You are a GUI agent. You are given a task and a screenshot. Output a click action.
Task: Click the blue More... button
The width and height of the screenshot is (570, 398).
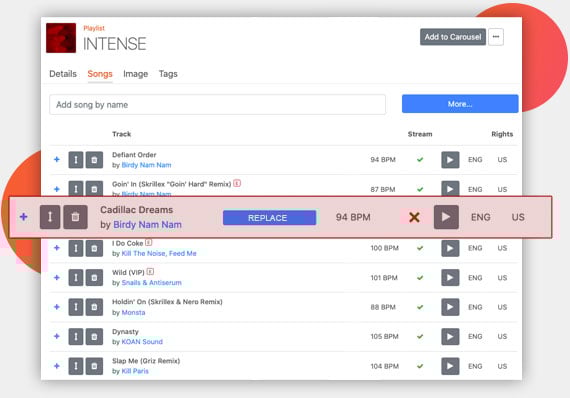pyautogui.click(x=460, y=104)
